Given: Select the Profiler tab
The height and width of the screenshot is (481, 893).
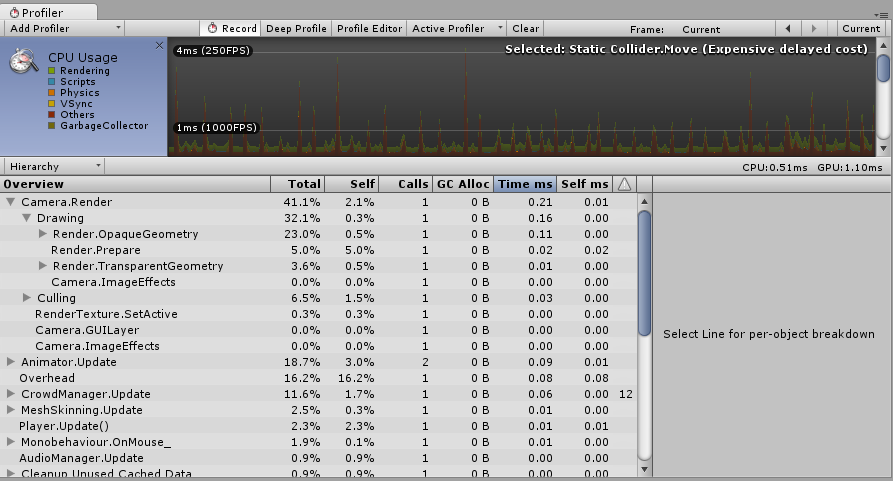Looking at the screenshot, I should pos(48,12).
